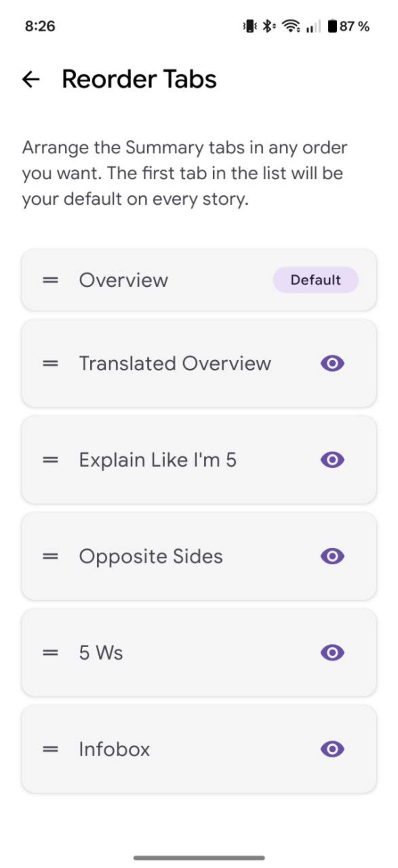Toggle the 5 Ws tab visibility

coord(332,652)
